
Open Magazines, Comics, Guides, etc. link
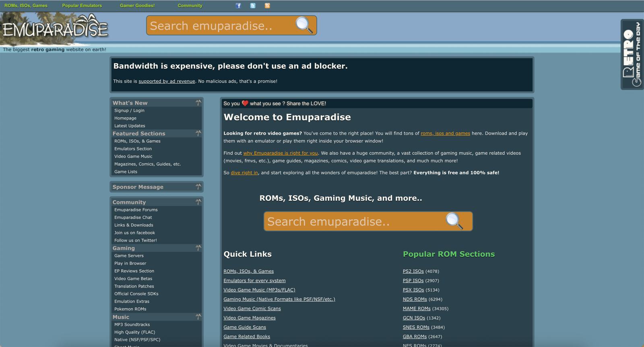[x=147, y=164]
